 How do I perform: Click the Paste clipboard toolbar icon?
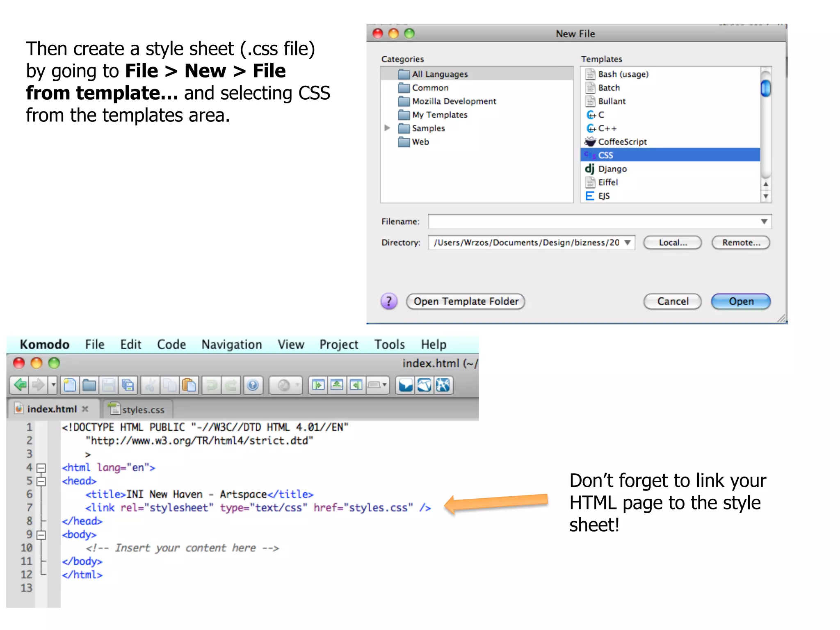[x=189, y=385]
